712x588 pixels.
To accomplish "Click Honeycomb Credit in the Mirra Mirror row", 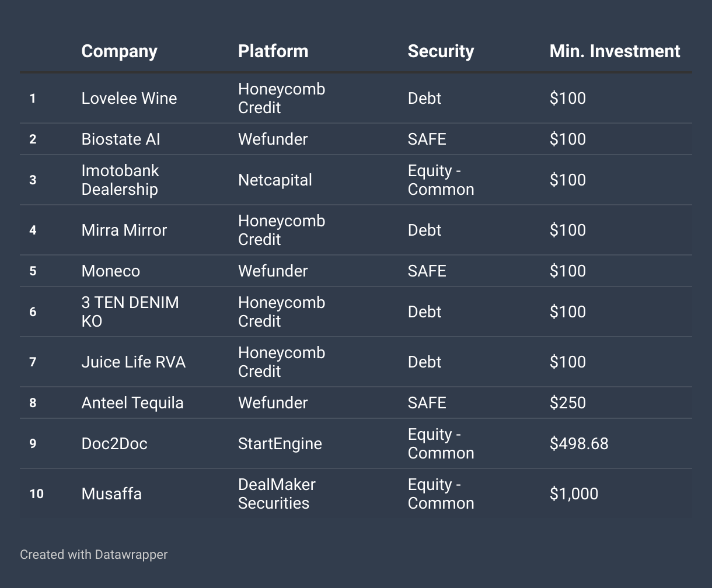I will (281, 230).
